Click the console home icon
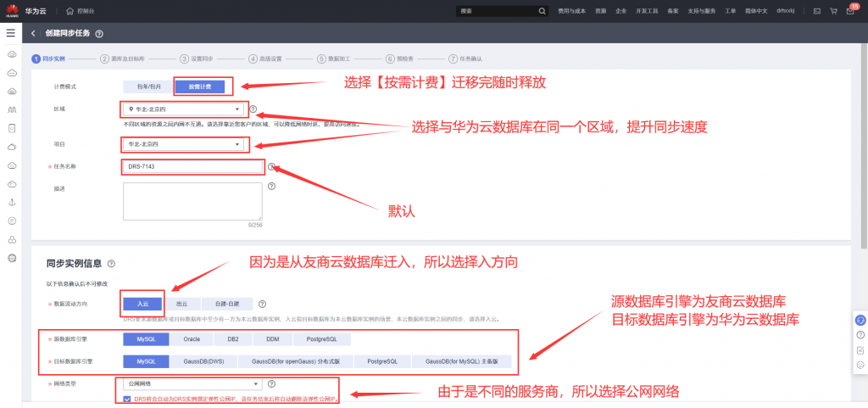The height and width of the screenshot is (408, 868). [x=70, y=11]
